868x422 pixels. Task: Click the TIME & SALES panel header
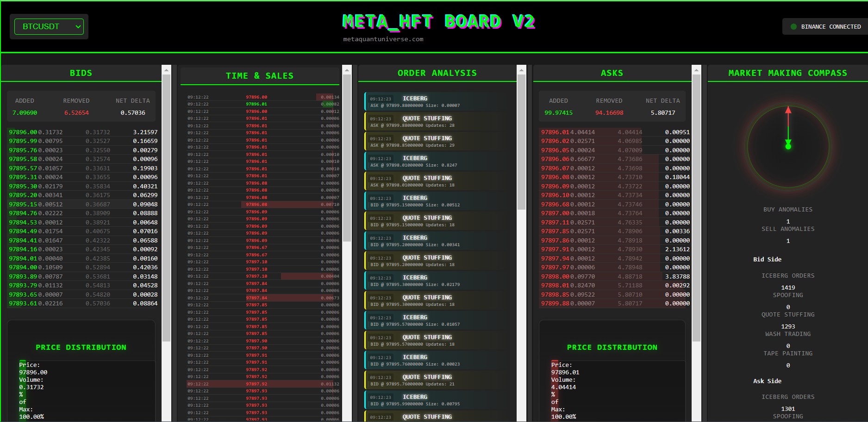[260, 76]
